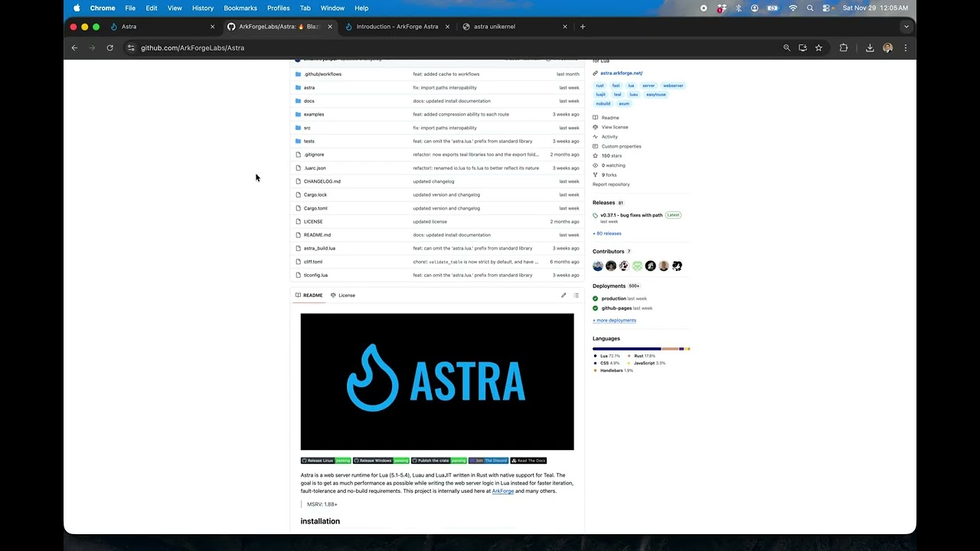Open the View menu
This screenshot has height=551, width=980.
coord(175,8)
